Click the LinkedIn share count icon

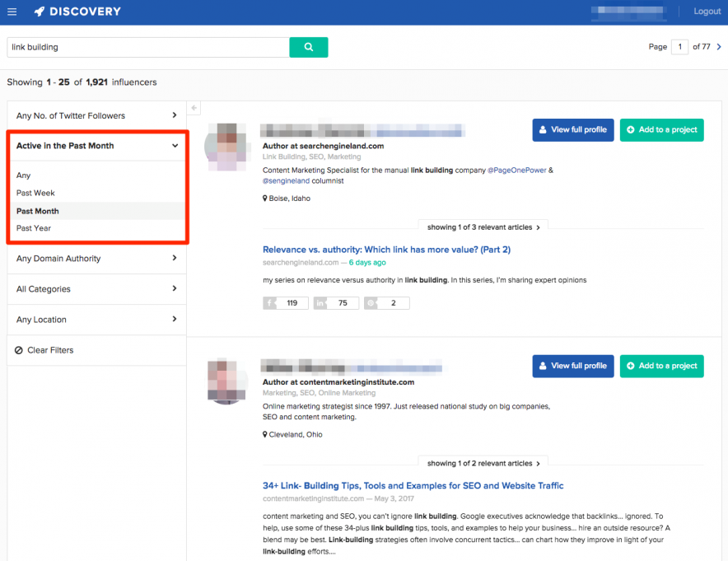click(x=320, y=303)
